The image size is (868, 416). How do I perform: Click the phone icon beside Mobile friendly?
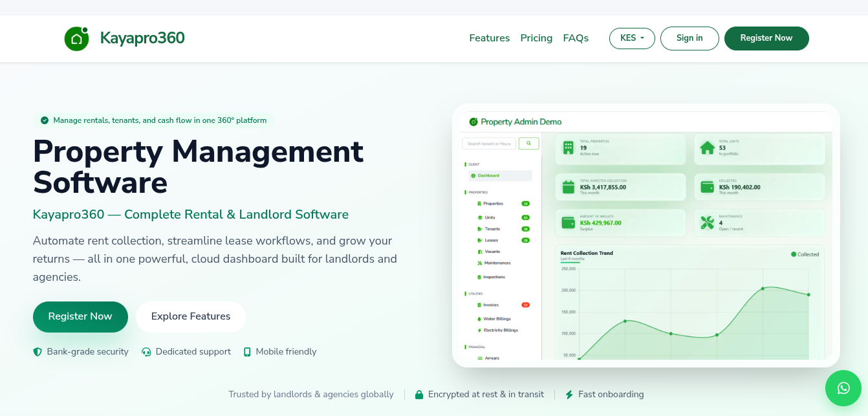coord(247,352)
